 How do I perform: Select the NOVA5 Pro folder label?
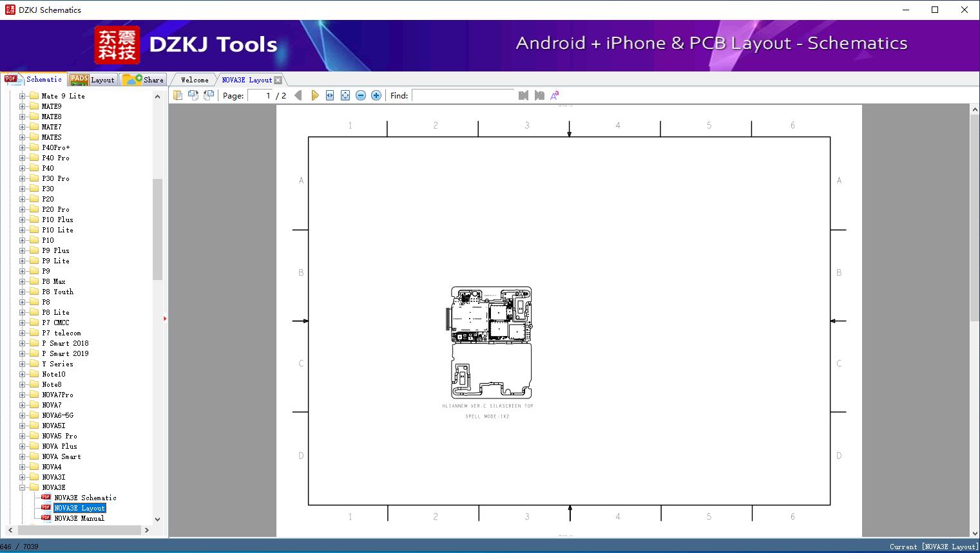59,436
